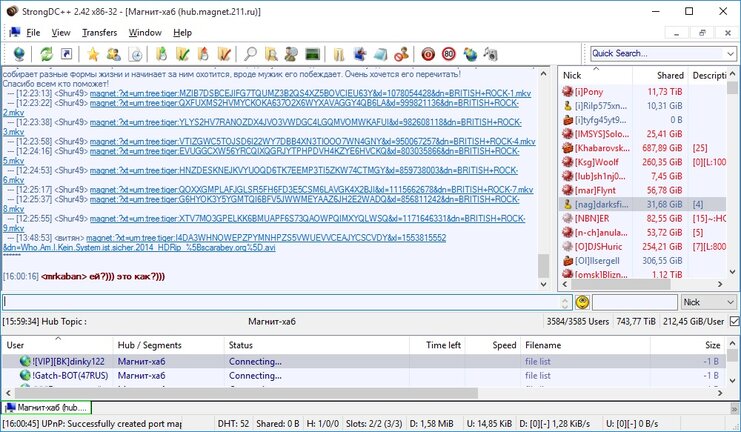Open Favorite Hubs star icon

click(x=93, y=54)
